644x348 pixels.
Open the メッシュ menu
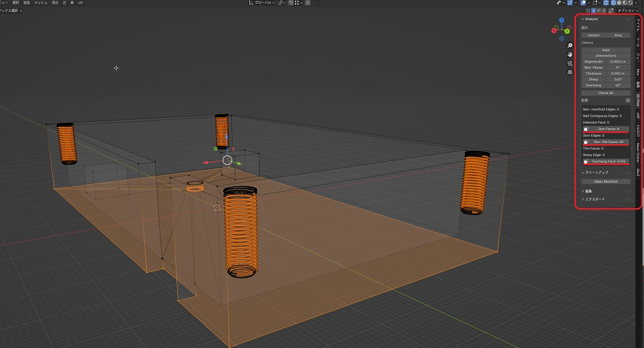(41, 3)
